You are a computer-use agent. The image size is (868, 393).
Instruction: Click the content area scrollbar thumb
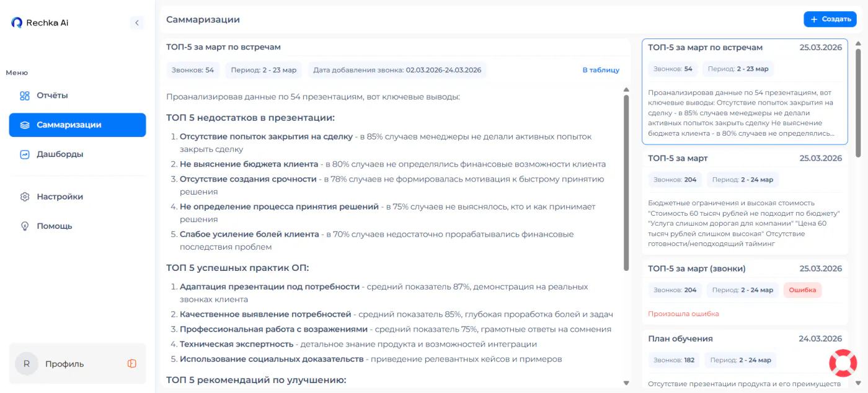[626, 183]
